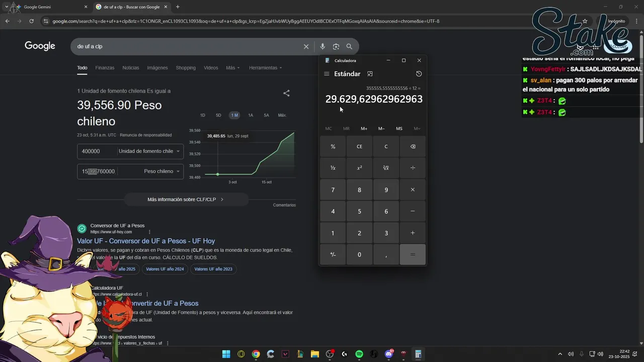The height and width of the screenshot is (362, 644).
Task: Open Valor UF - Conversor de UF a Pesos result
Action: pyautogui.click(x=146, y=241)
